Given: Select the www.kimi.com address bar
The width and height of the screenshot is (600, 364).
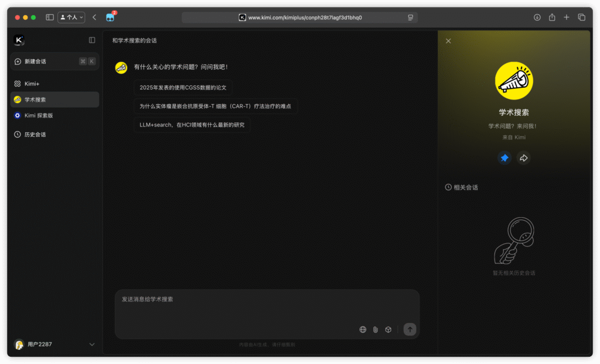Looking at the screenshot, I should (299, 18).
